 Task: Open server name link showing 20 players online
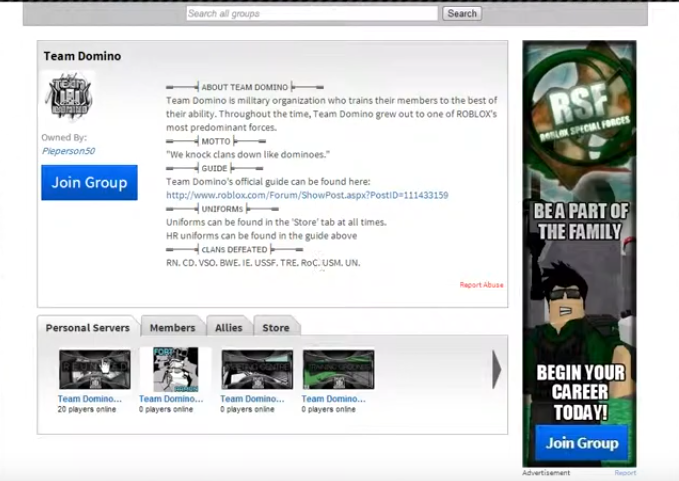pos(89,398)
